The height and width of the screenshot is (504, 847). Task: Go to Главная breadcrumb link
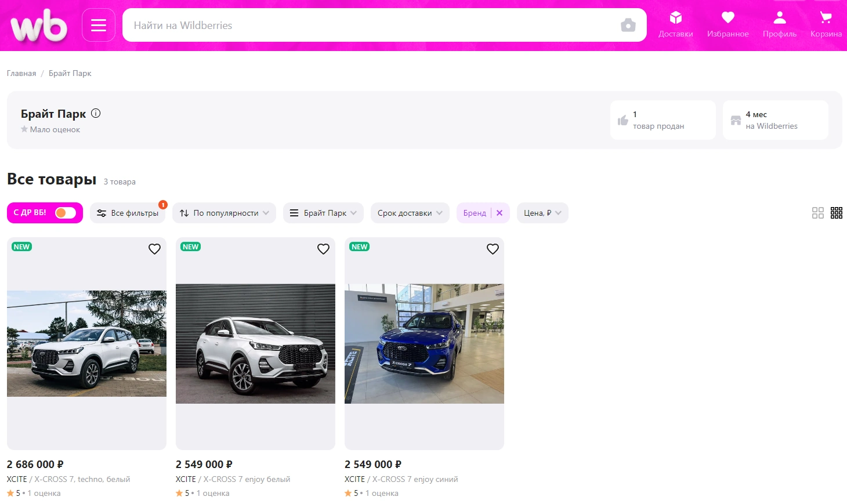(x=21, y=73)
